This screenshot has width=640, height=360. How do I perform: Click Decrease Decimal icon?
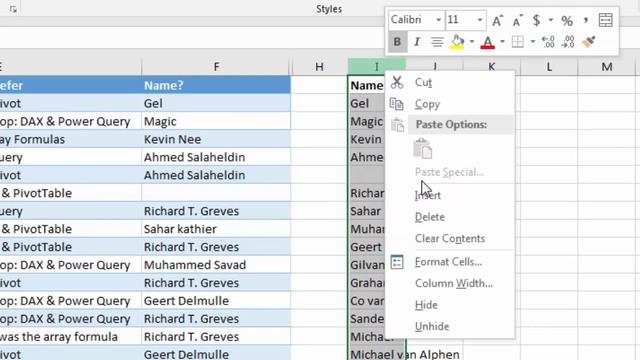coord(568,42)
